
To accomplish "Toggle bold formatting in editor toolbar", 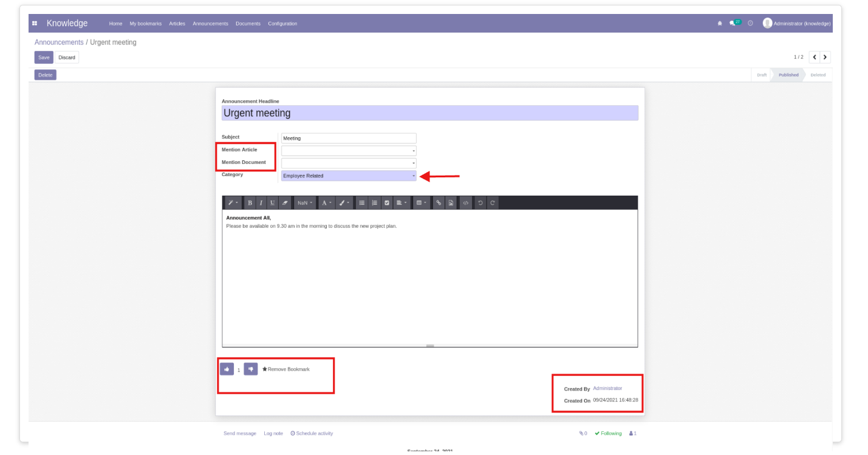I will (250, 203).
